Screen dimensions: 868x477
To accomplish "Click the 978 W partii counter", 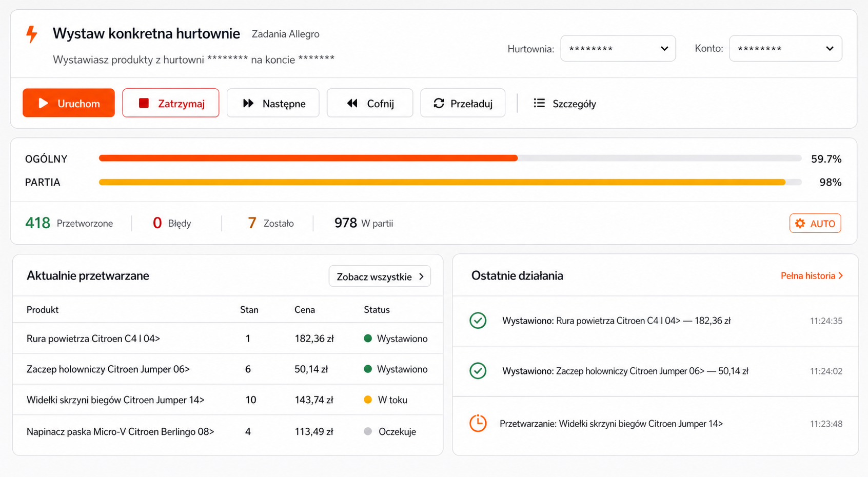I will [x=364, y=223].
